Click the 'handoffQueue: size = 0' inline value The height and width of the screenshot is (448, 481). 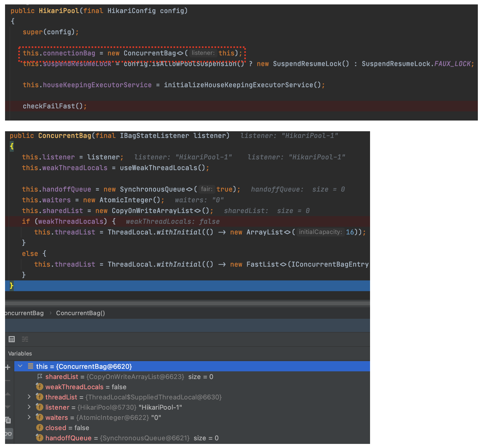[x=298, y=189]
